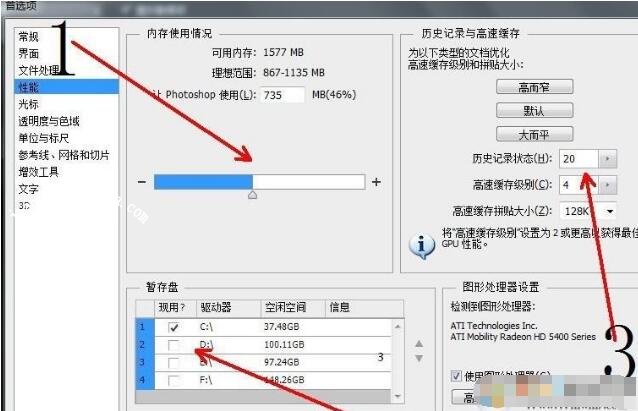Toggle the use graphics processor checkbox
Viewport: 638px width, 411px height.
[457, 376]
